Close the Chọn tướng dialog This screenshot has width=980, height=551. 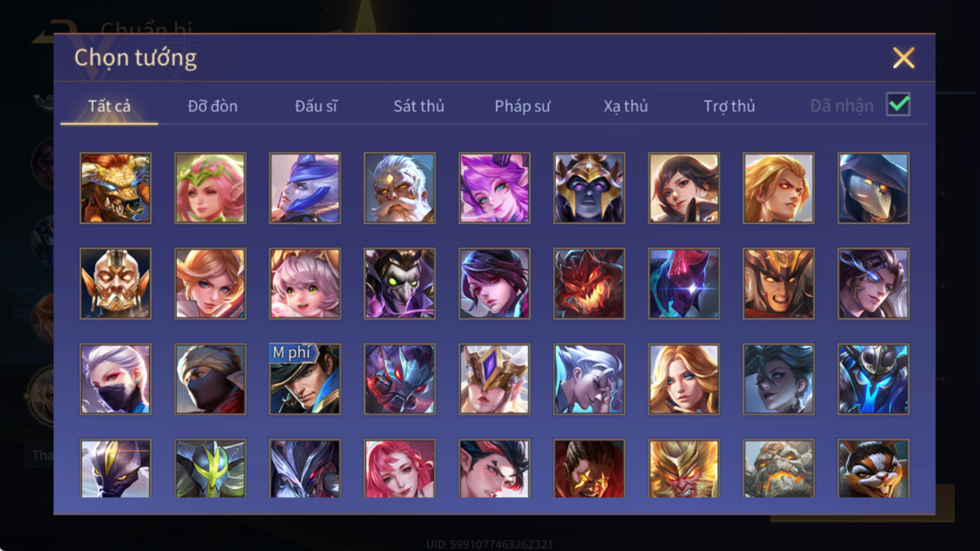coord(904,58)
